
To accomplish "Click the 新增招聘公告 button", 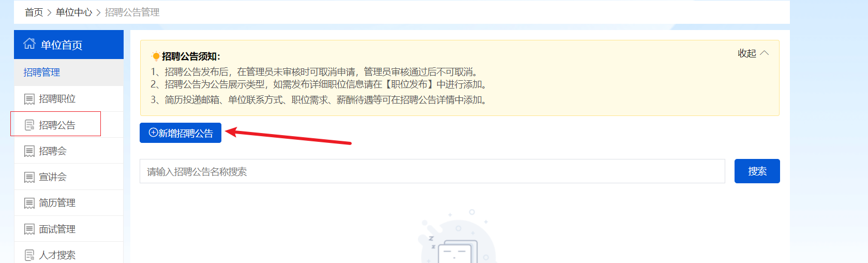I will (x=181, y=133).
